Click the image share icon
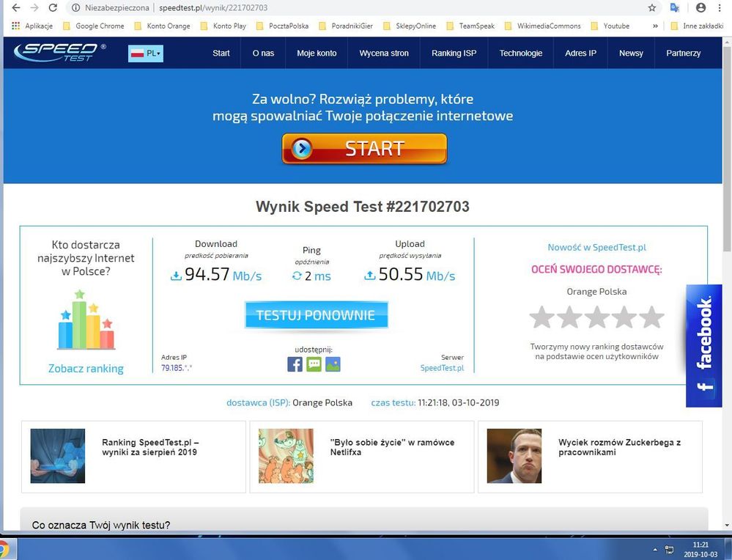Screen dimensions: 732x560 [x=333, y=364]
